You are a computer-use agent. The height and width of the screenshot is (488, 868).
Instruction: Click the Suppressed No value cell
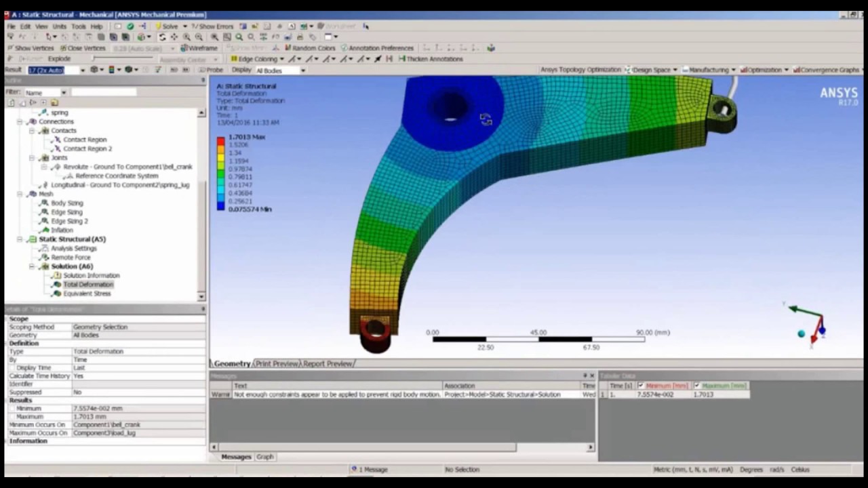[138, 392]
